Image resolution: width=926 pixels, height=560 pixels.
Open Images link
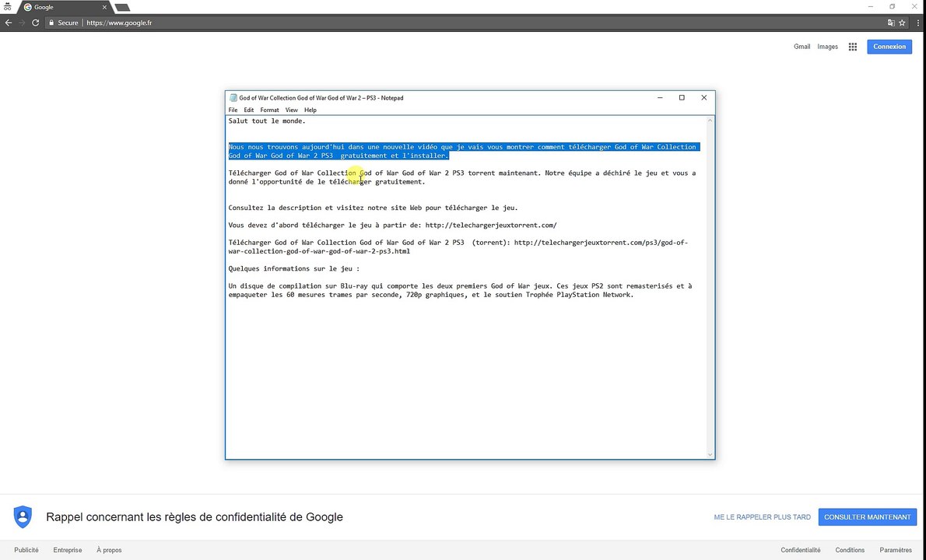pyautogui.click(x=827, y=47)
